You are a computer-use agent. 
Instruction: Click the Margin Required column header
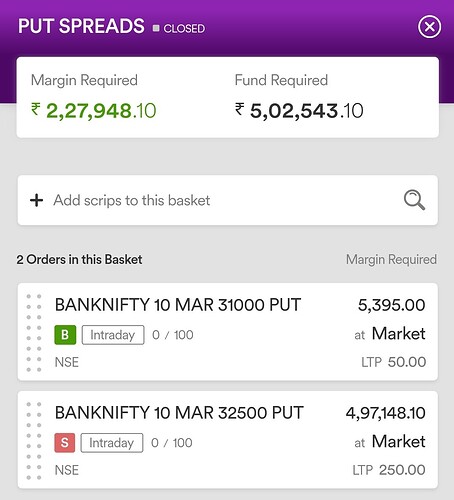391,260
